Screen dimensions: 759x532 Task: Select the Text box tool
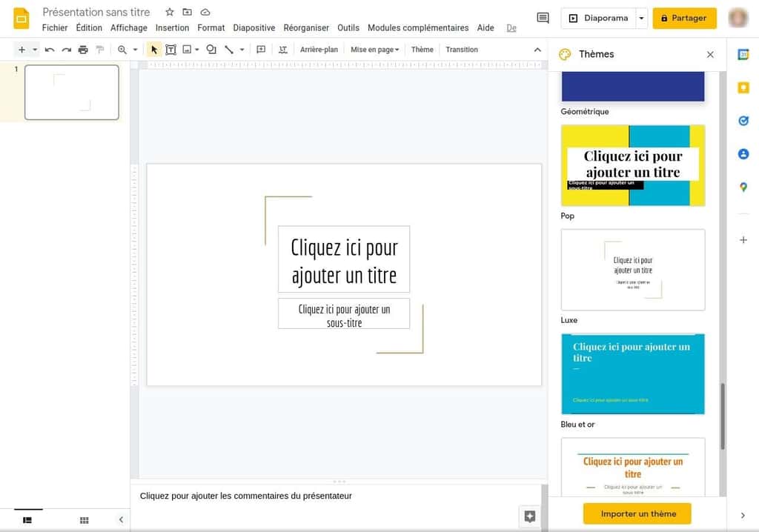(x=171, y=50)
